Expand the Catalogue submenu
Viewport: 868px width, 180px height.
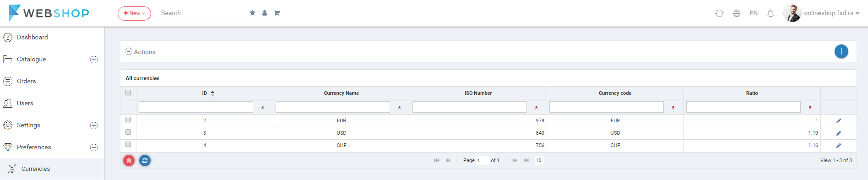[94, 60]
